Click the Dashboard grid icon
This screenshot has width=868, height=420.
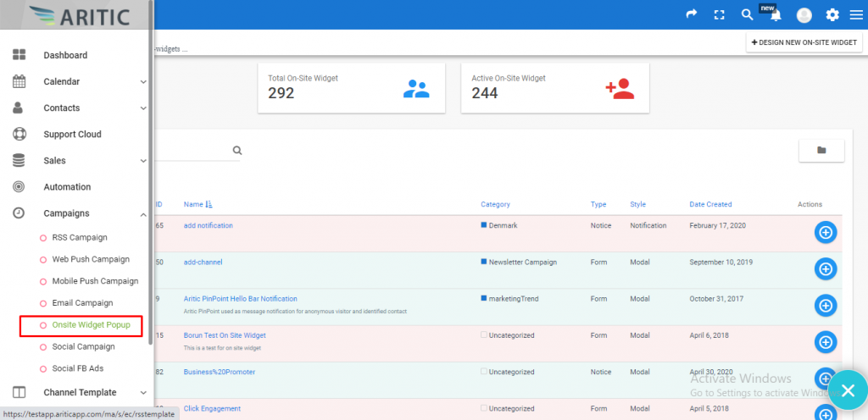click(x=19, y=55)
